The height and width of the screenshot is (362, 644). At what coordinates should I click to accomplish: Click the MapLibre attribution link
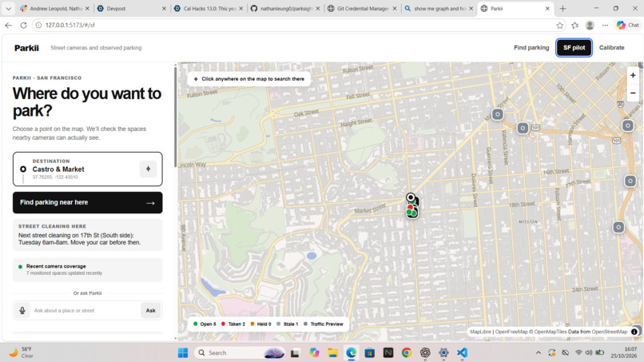tap(480, 332)
